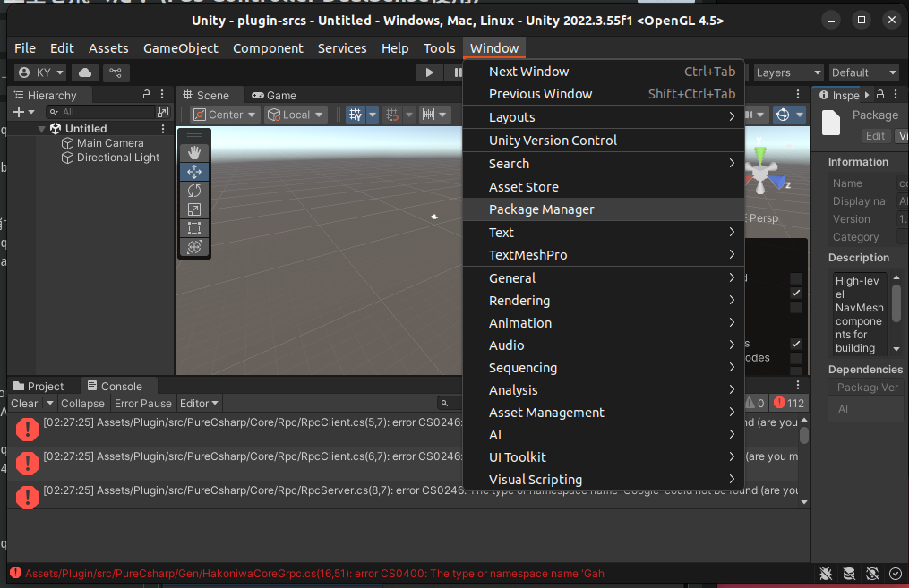Toggle Collapse in Console
The width and height of the screenshot is (909, 588).
click(x=82, y=404)
